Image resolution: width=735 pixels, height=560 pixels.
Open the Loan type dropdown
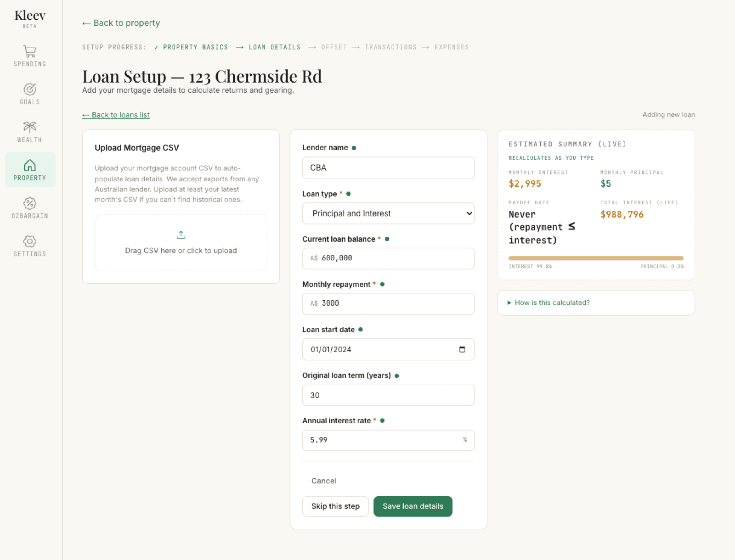click(x=389, y=213)
